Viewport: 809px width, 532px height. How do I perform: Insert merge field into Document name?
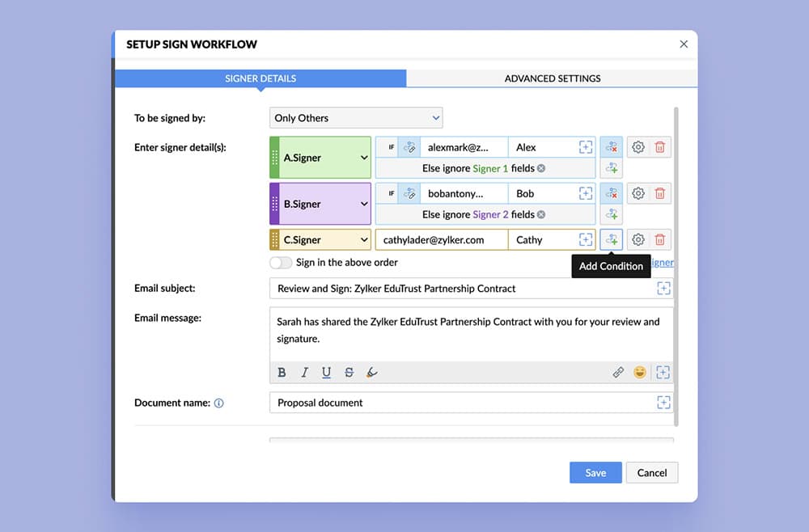pos(663,403)
